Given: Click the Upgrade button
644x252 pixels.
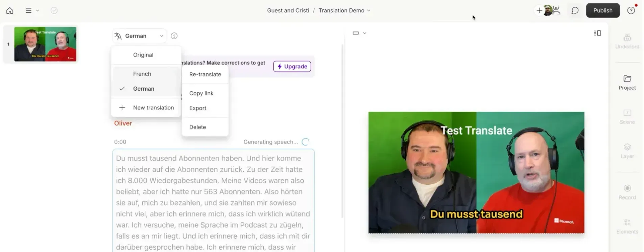Looking at the screenshot, I should pos(292,66).
